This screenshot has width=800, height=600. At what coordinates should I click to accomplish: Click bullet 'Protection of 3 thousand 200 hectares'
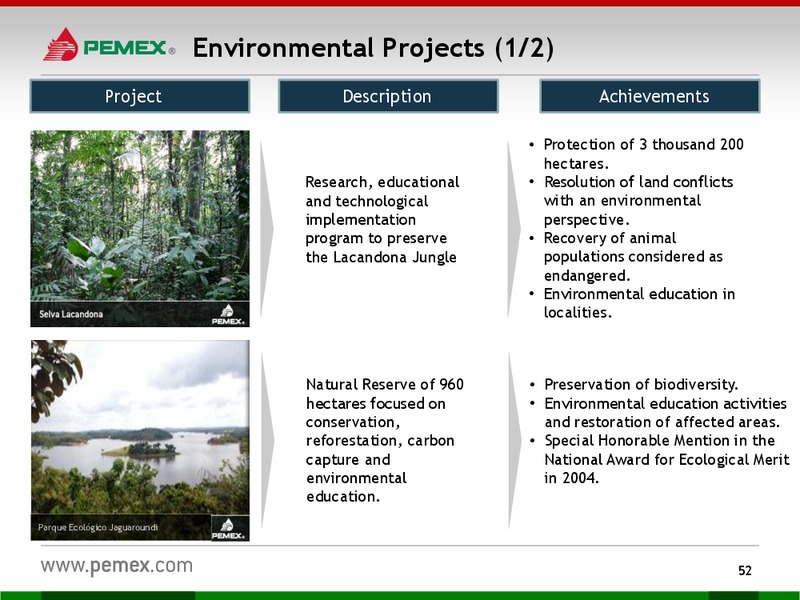[637, 154]
